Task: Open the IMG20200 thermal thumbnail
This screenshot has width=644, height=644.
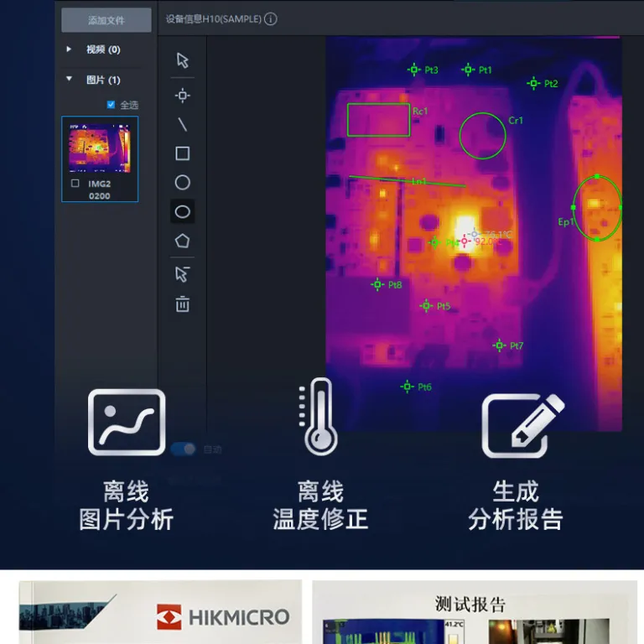Action: tap(100, 148)
